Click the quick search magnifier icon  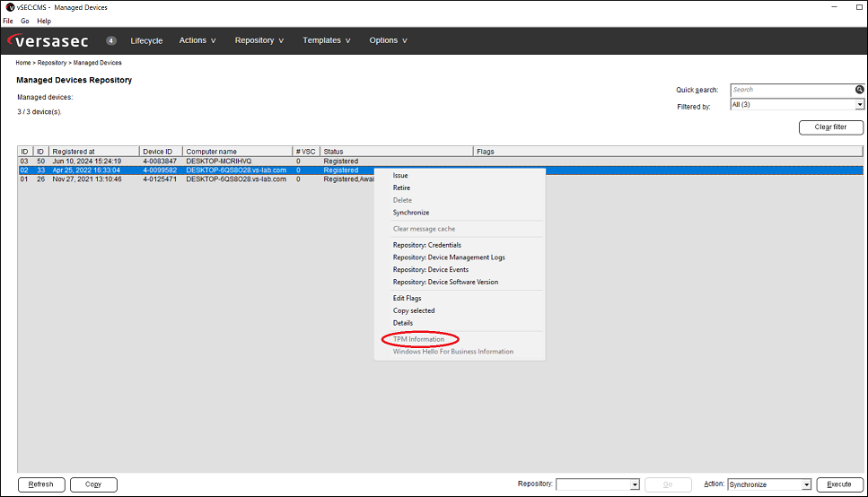859,90
